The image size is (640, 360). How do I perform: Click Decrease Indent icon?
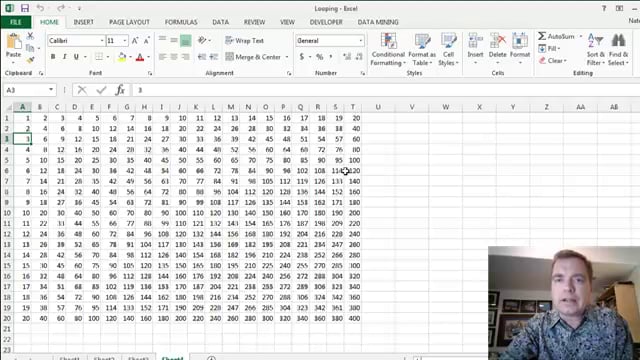coord(202,57)
